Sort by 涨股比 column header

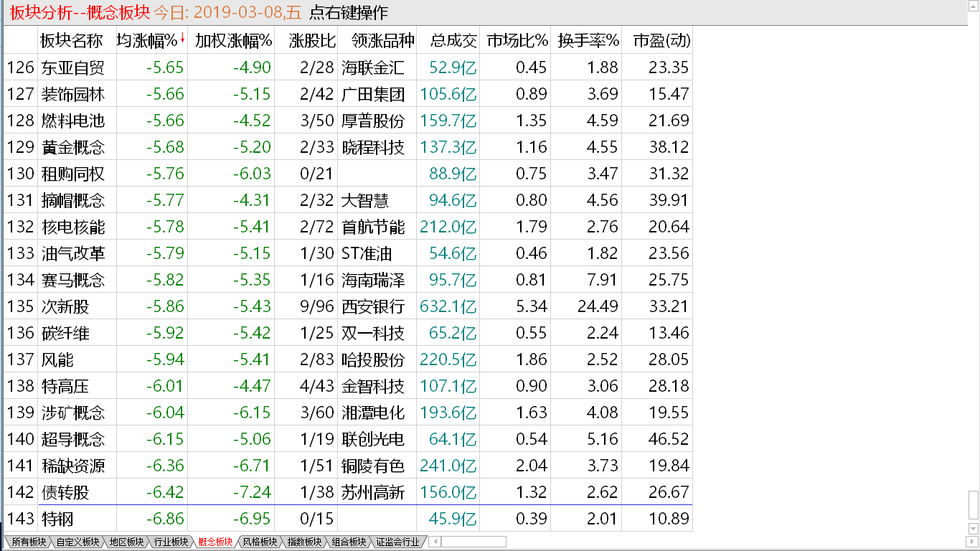tap(313, 41)
